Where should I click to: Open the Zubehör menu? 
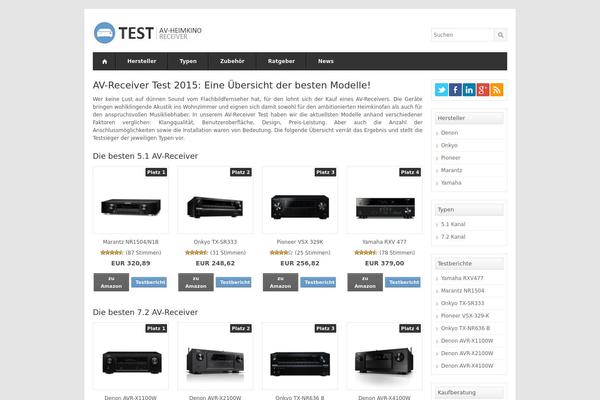[232, 61]
